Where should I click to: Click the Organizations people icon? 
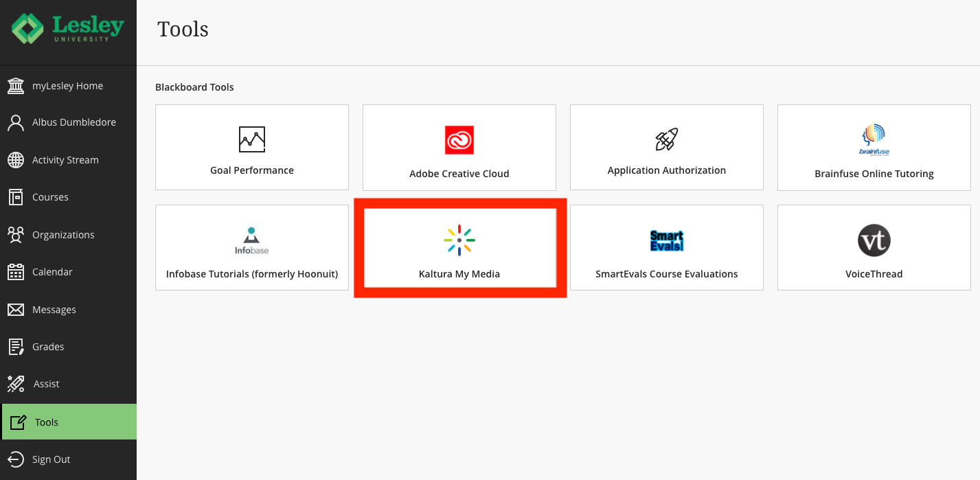(15, 235)
